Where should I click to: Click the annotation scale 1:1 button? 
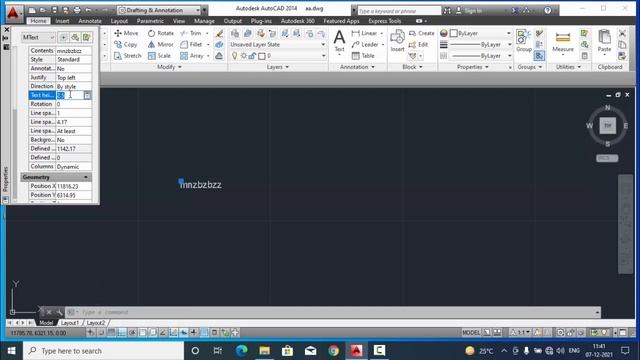pos(520,333)
